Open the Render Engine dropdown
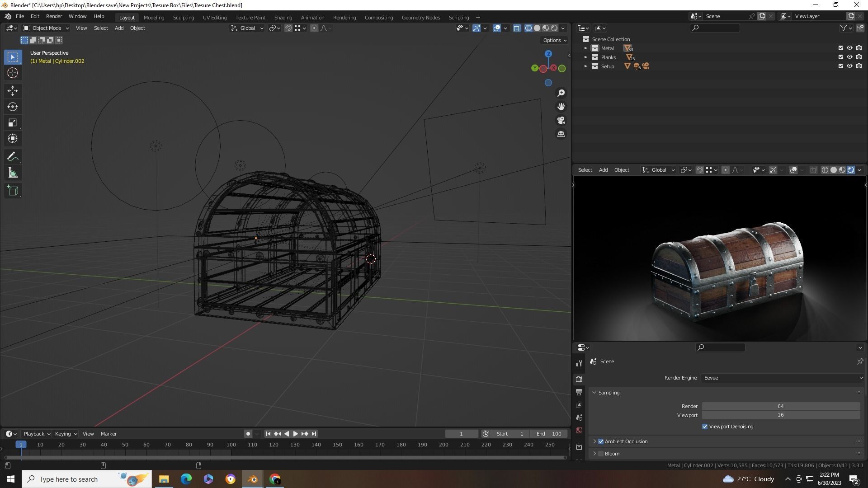The height and width of the screenshot is (488, 868). [x=782, y=378]
